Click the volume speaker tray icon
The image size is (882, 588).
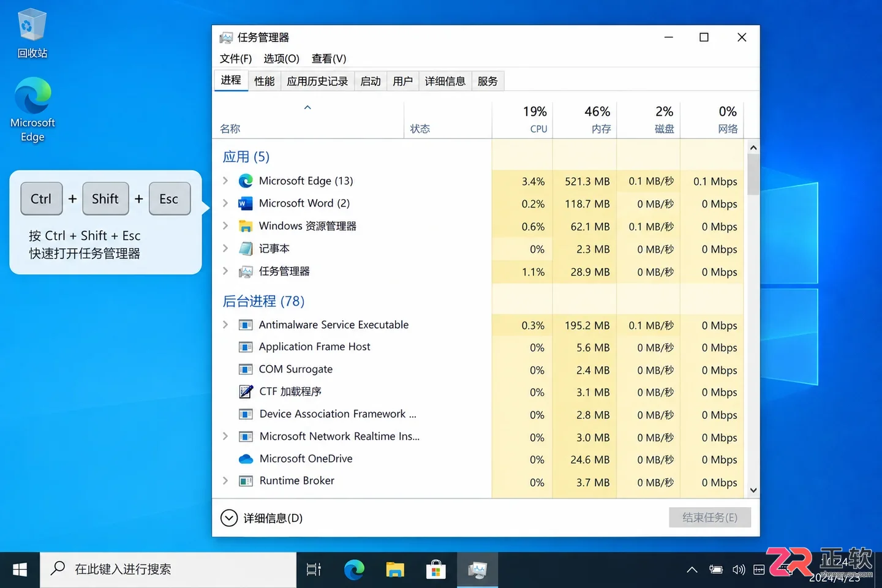tap(739, 570)
